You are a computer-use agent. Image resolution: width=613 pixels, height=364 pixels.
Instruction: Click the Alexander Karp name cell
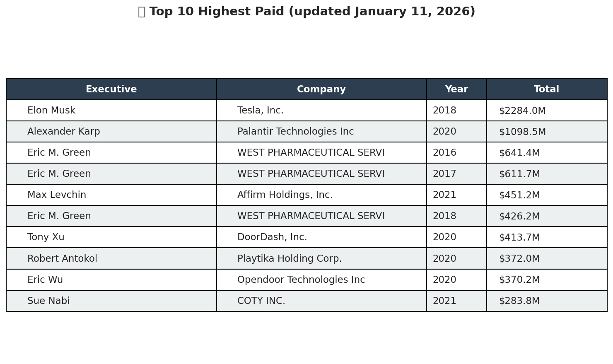pyautogui.click(x=111, y=132)
